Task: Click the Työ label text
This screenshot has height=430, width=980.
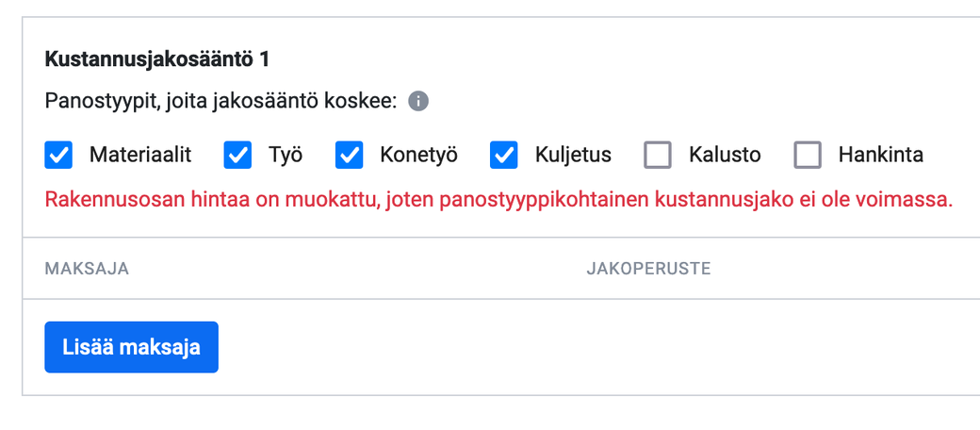Action: coord(286,155)
